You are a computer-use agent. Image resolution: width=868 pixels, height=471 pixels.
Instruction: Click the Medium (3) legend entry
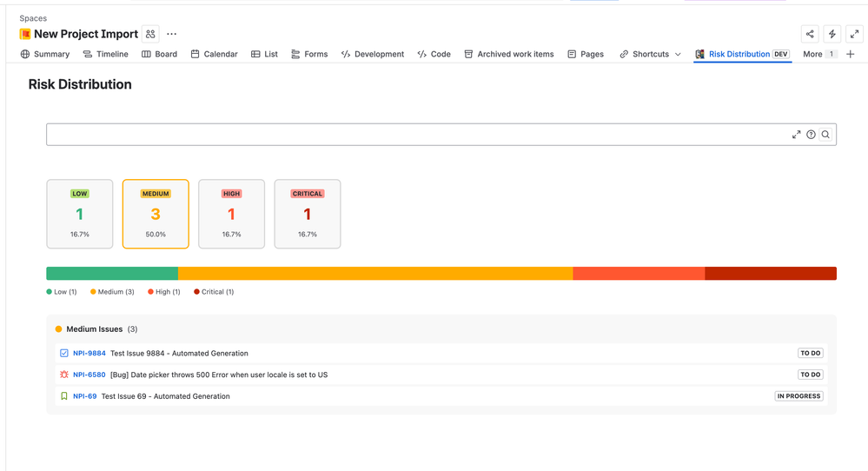coord(112,292)
